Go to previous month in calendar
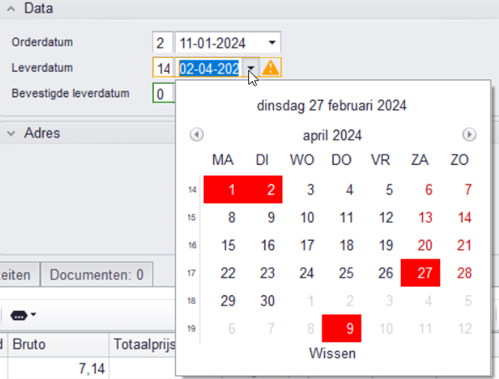499x379 pixels. (197, 135)
